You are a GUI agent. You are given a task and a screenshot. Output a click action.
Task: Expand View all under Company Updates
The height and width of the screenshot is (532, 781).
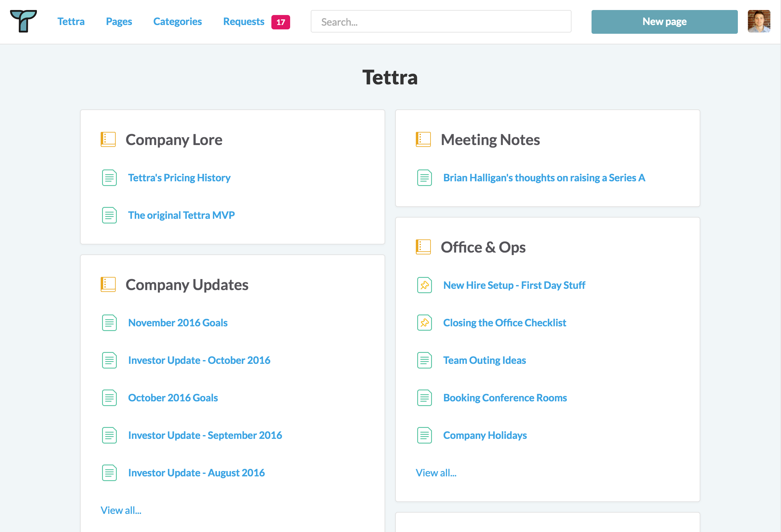coord(121,510)
